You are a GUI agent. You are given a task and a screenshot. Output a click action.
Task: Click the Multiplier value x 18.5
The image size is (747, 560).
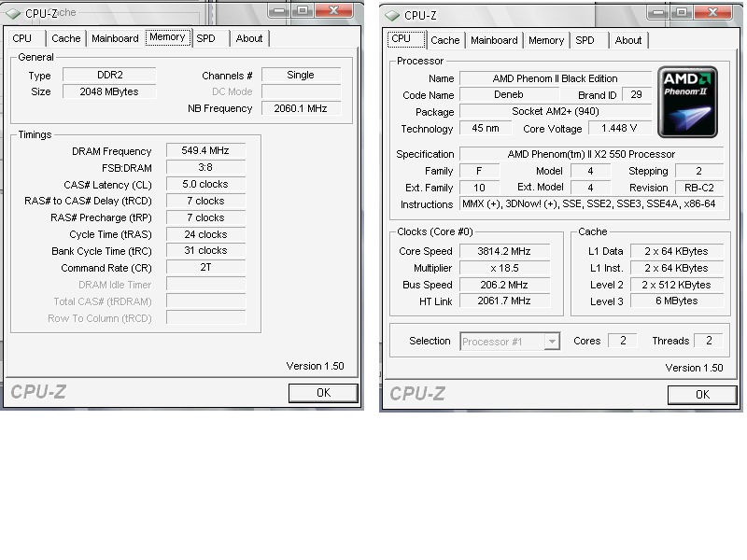[x=504, y=268]
